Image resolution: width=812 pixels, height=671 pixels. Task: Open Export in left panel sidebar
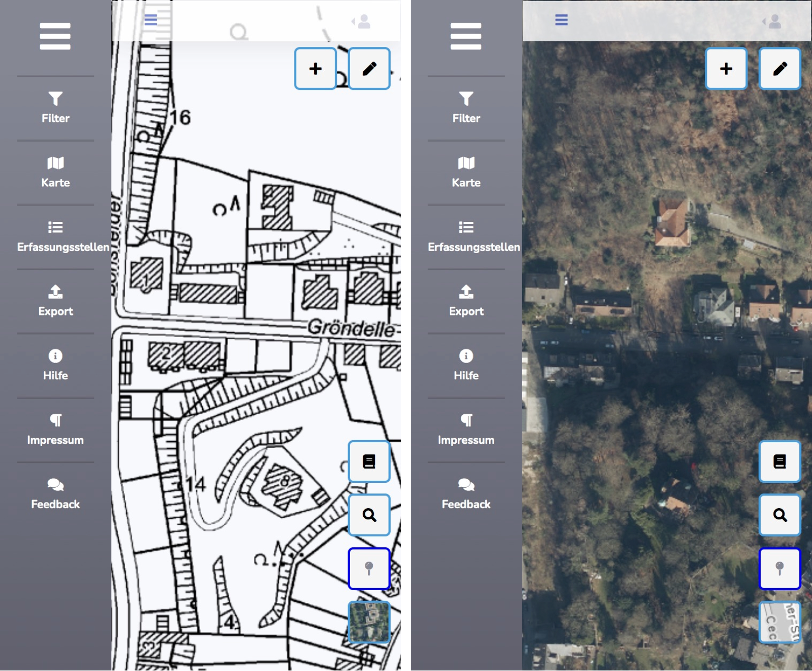point(55,301)
